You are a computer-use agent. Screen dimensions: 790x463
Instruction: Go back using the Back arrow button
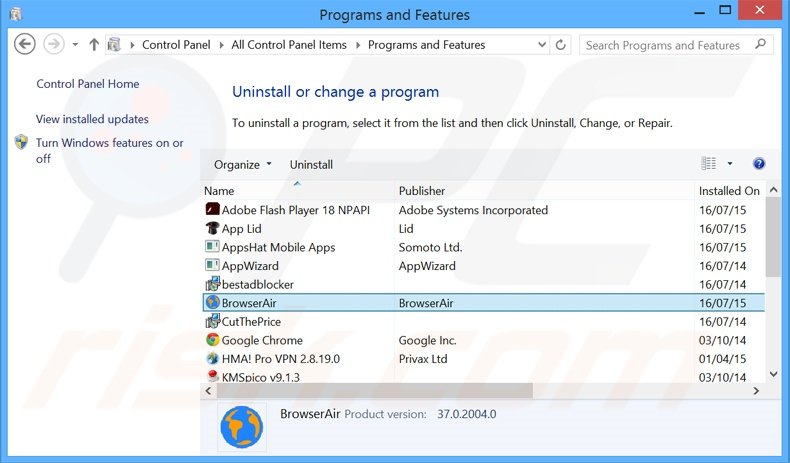24,44
